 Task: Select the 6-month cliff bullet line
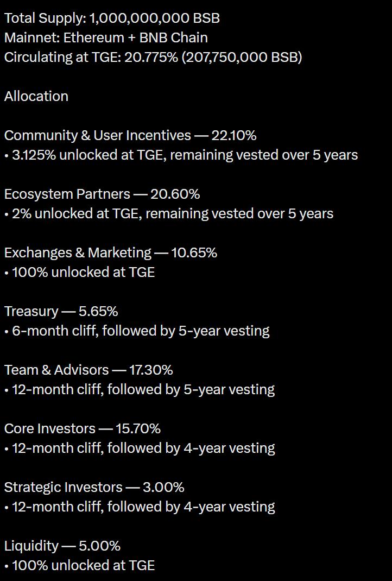pos(137,331)
